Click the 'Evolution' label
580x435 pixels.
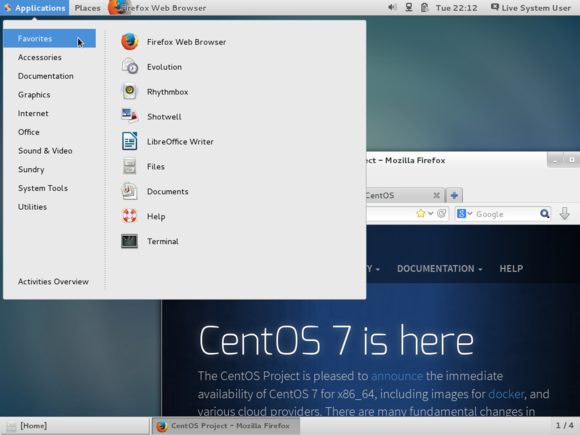click(x=164, y=67)
